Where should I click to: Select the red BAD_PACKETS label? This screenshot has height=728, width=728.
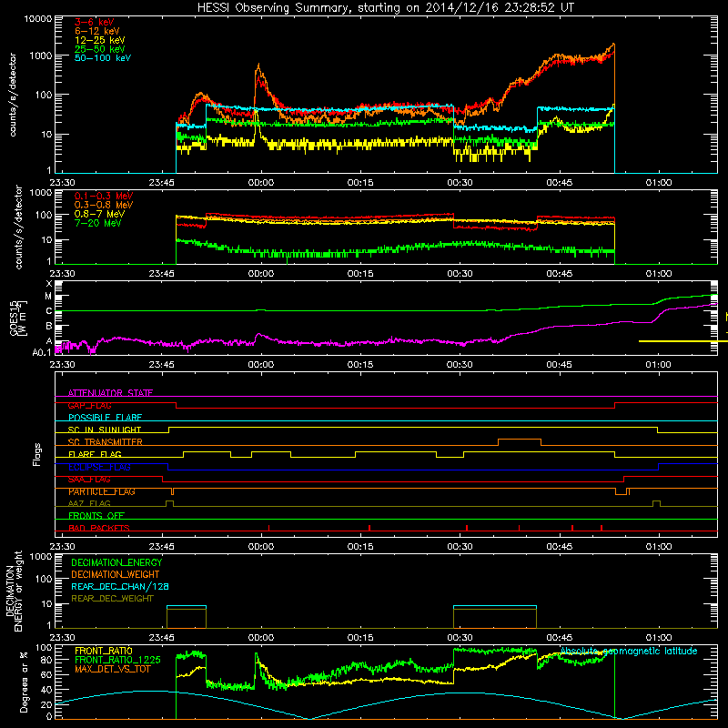tap(99, 528)
